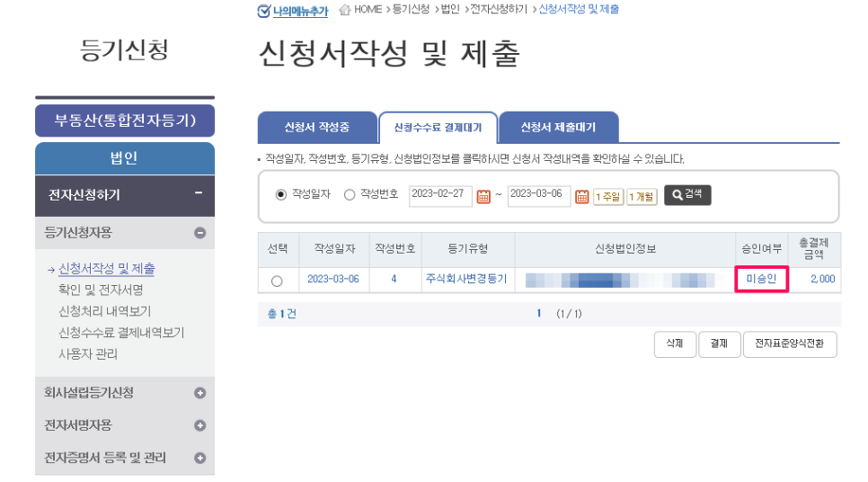Click the 작성일자 column header
The image size is (868, 482).
pyautogui.click(x=335, y=249)
